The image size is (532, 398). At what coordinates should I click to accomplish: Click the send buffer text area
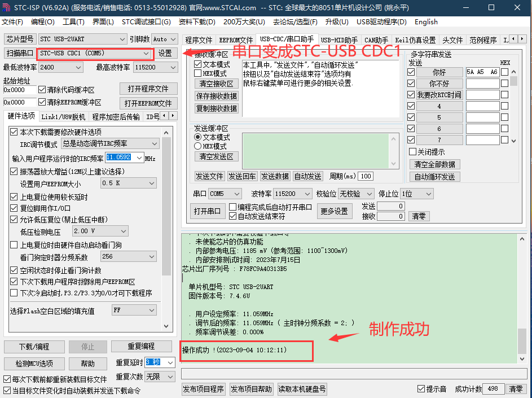(315, 151)
